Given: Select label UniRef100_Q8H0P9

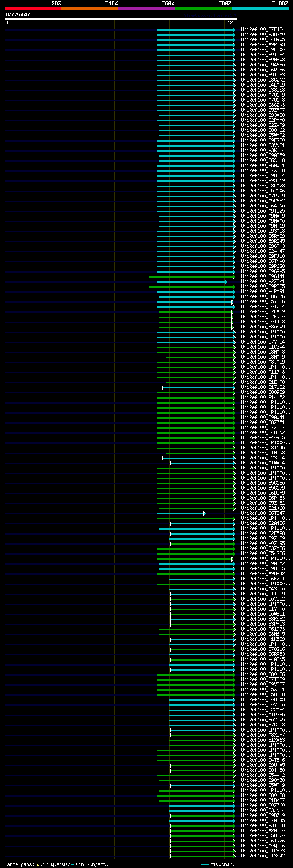Looking at the screenshot, I should pyautogui.click(x=263, y=357).
